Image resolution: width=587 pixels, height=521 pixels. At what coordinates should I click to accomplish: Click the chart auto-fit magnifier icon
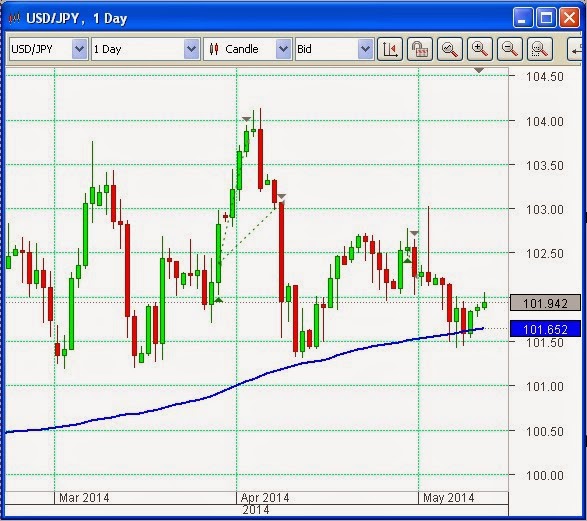coord(450,49)
